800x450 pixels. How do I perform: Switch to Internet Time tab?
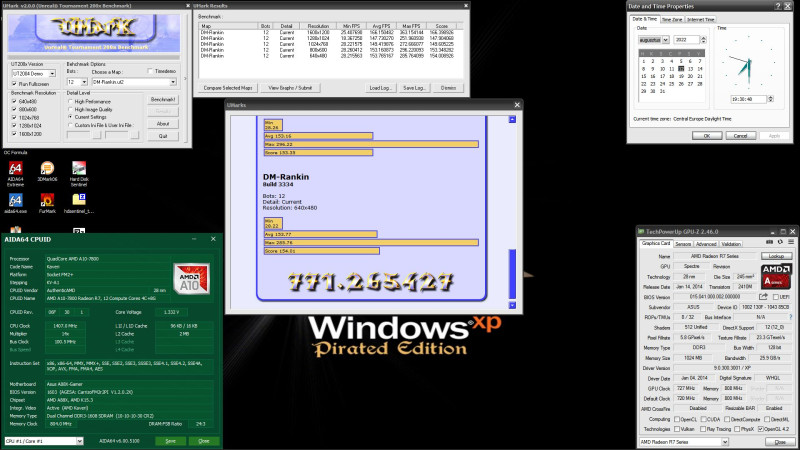pyautogui.click(x=701, y=19)
